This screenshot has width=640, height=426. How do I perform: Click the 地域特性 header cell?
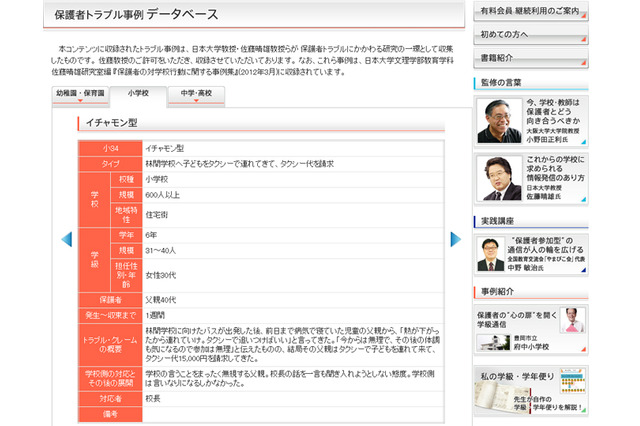point(126,215)
